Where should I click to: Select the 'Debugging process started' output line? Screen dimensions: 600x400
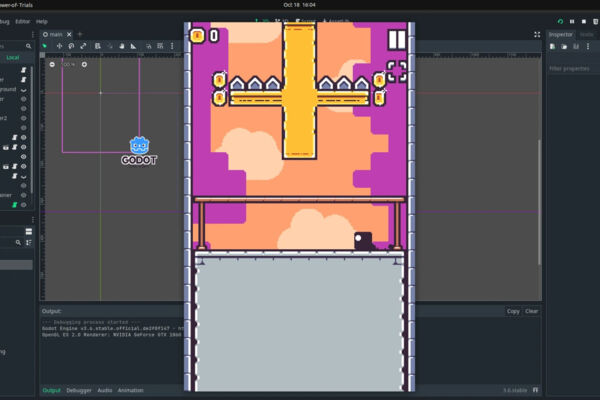coord(91,322)
